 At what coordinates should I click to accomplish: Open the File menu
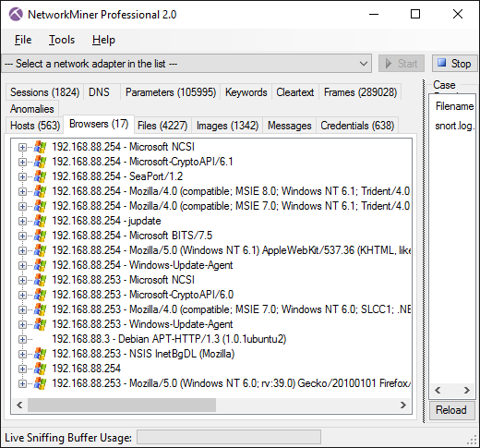tap(23, 40)
